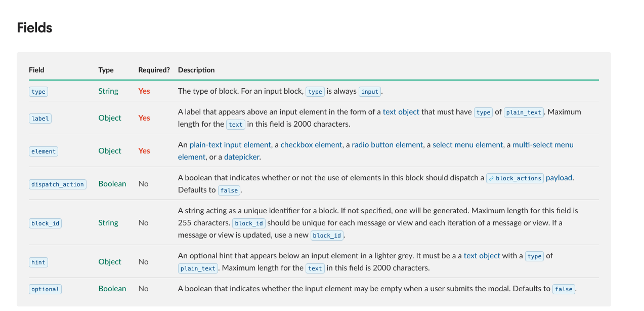This screenshot has height=311, width=644.
Task: Open the plain-text input element link
Action: [x=230, y=145]
